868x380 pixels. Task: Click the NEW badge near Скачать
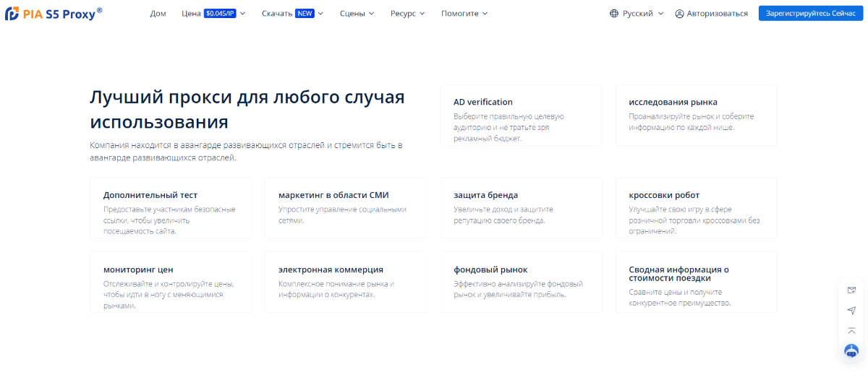click(x=305, y=13)
